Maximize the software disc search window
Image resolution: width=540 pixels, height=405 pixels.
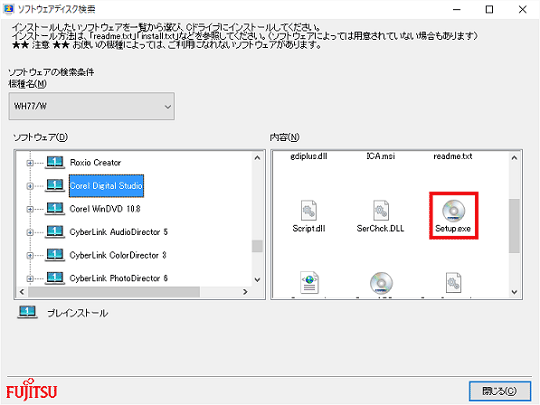(x=489, y=10)
